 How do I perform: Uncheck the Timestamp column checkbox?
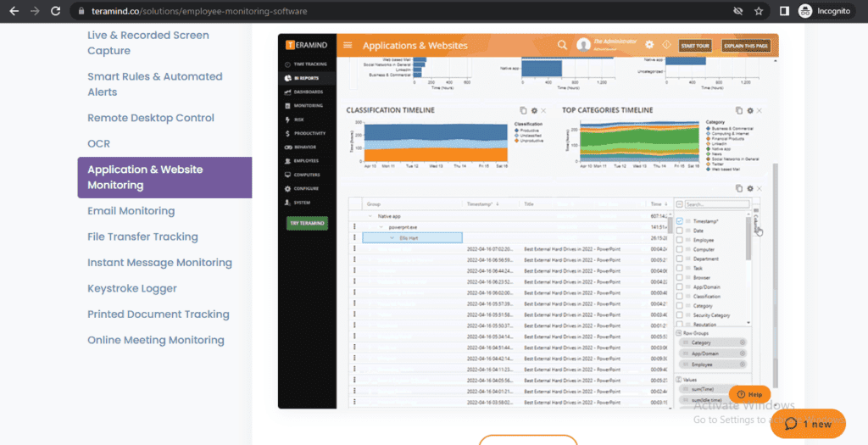pyautogui.click(x=680, y=221)
